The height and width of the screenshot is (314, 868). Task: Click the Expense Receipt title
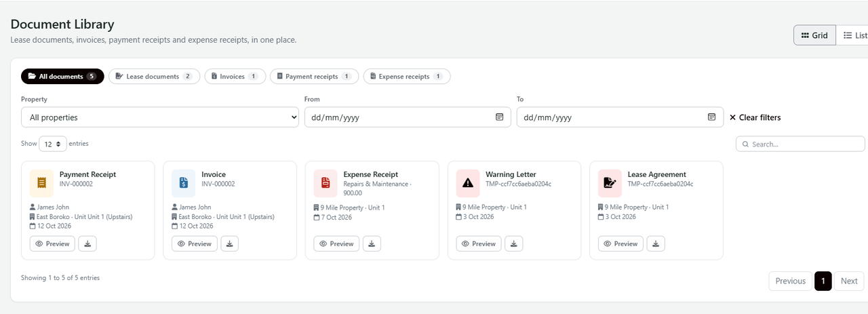pos(371,174)
